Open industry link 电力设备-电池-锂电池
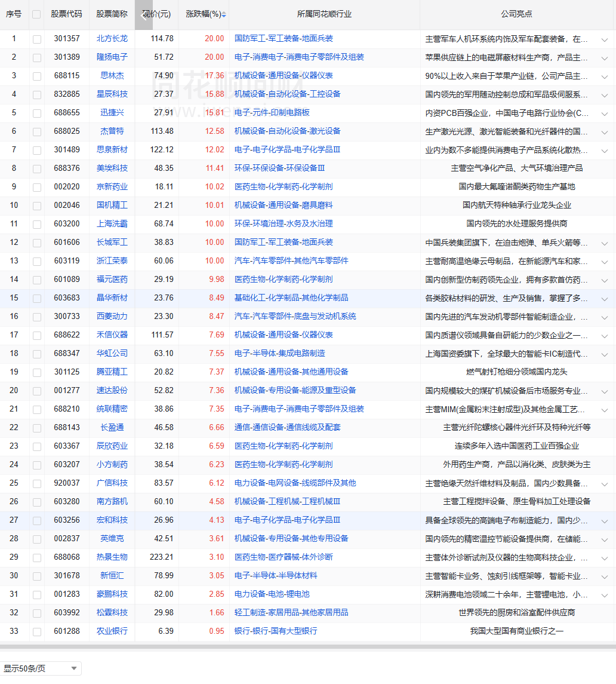 [272, 594]
